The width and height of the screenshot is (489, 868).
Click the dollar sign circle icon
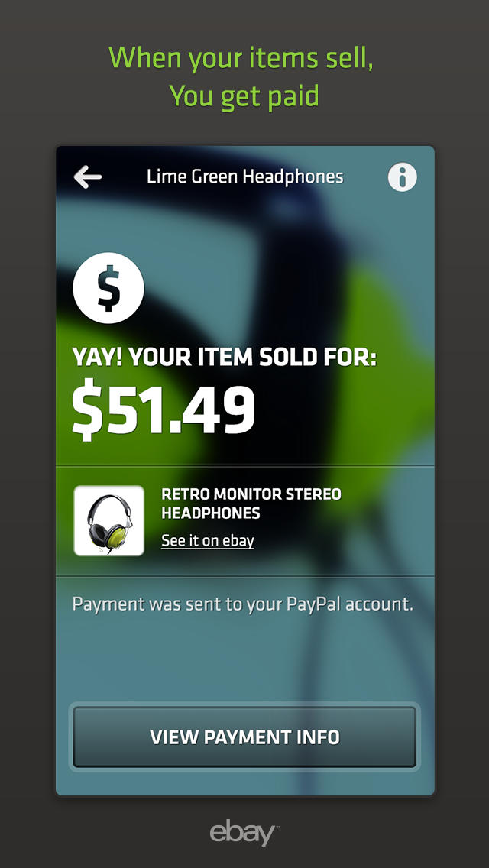coord(108,288)
